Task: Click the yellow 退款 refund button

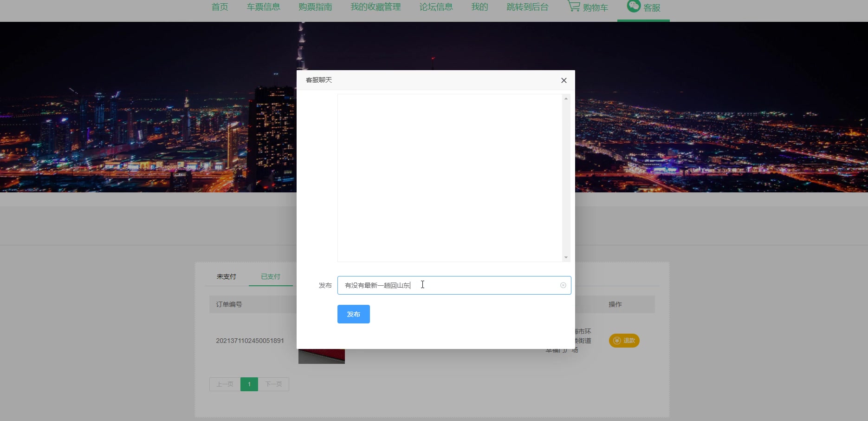Action: click(624, 341)
